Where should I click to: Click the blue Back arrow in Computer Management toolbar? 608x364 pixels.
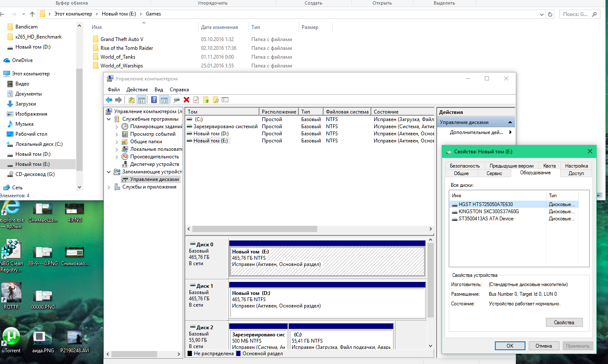tap(109, 100)
